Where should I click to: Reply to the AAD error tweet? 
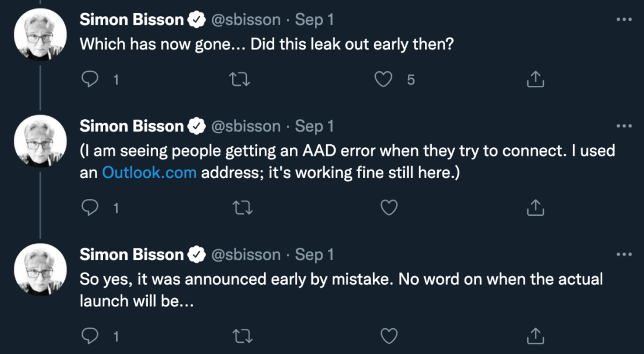tap(89, 207)
